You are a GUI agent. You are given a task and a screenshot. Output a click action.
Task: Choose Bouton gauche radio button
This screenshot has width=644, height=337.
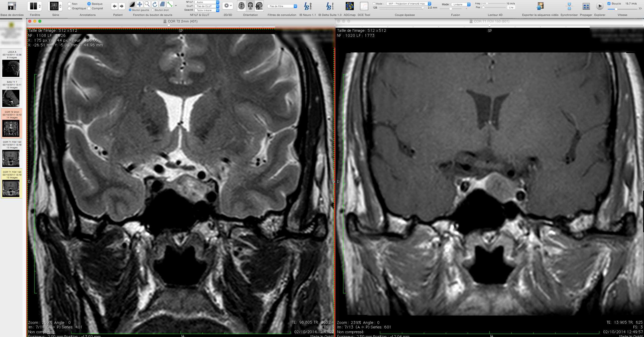click(x=130, y=10)
